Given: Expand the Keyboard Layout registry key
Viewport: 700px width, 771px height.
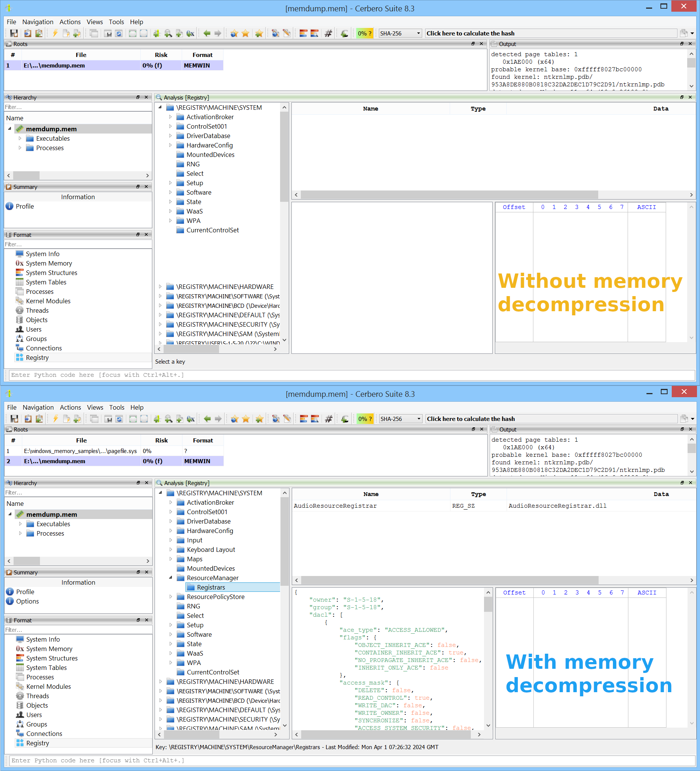Looking at the screenshot, I should (x=171, y=550).
